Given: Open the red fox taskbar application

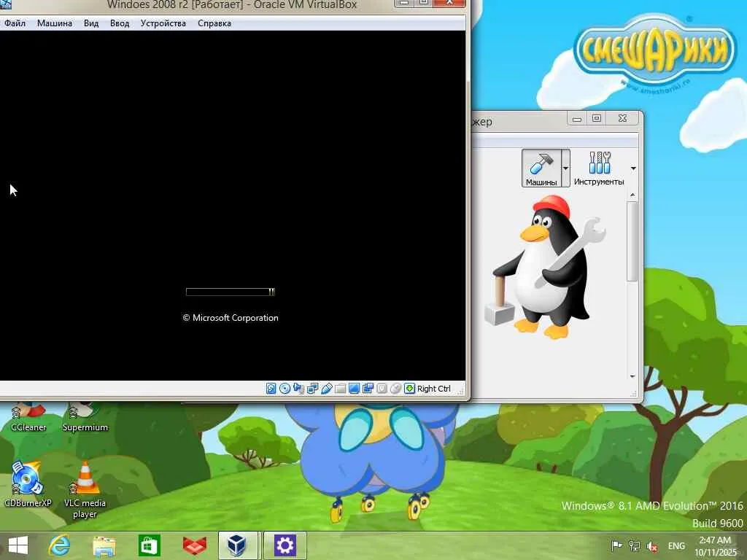Looking at the screenshot, I should (x=194, y=545).
